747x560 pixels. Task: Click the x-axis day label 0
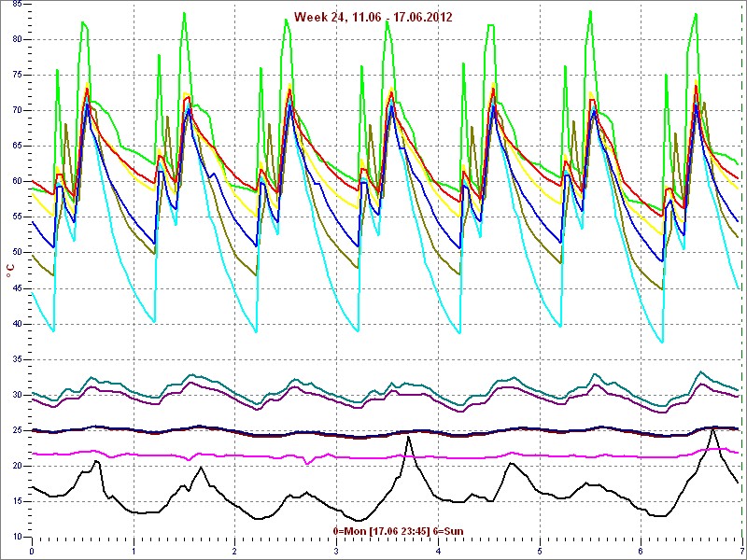point(32,552)
